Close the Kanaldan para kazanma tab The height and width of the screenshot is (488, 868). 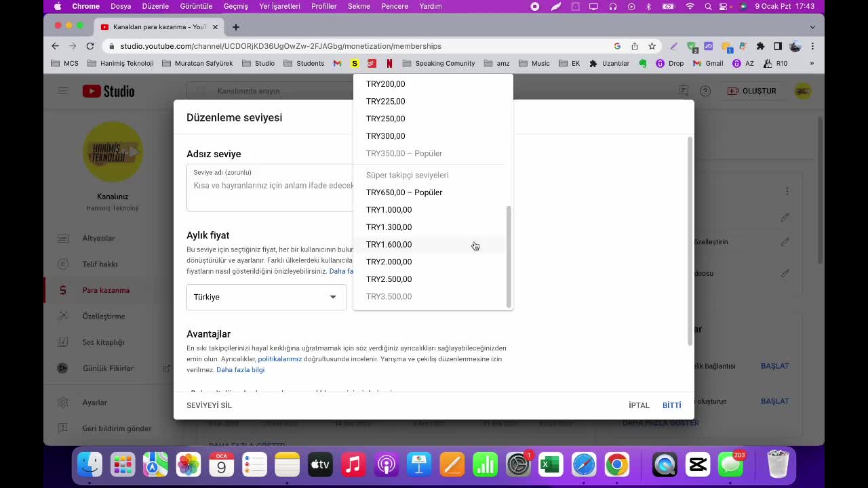coord(216,27)
